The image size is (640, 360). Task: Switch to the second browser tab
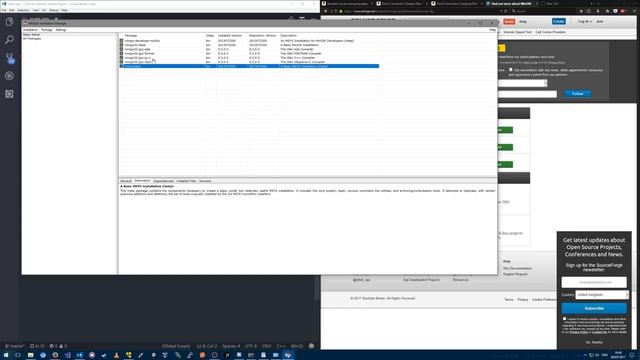pos(402,4)
